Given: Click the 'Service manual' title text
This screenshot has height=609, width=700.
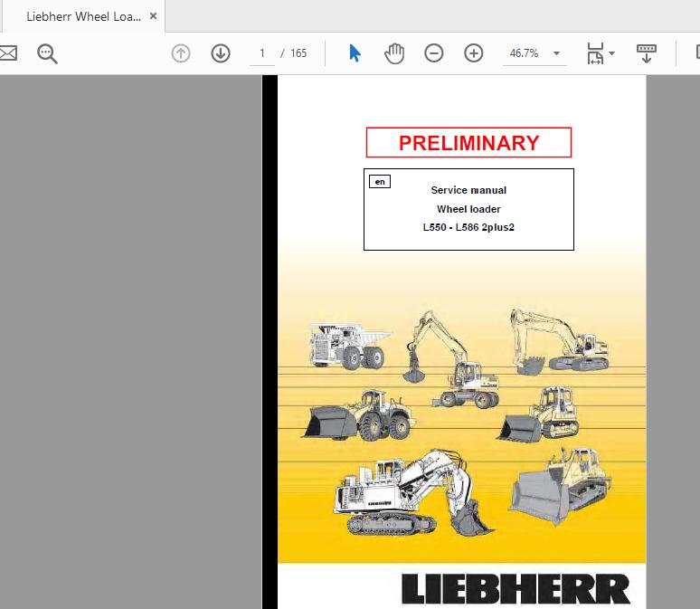Looking at the screenshot, I should [x=468, y=190].
